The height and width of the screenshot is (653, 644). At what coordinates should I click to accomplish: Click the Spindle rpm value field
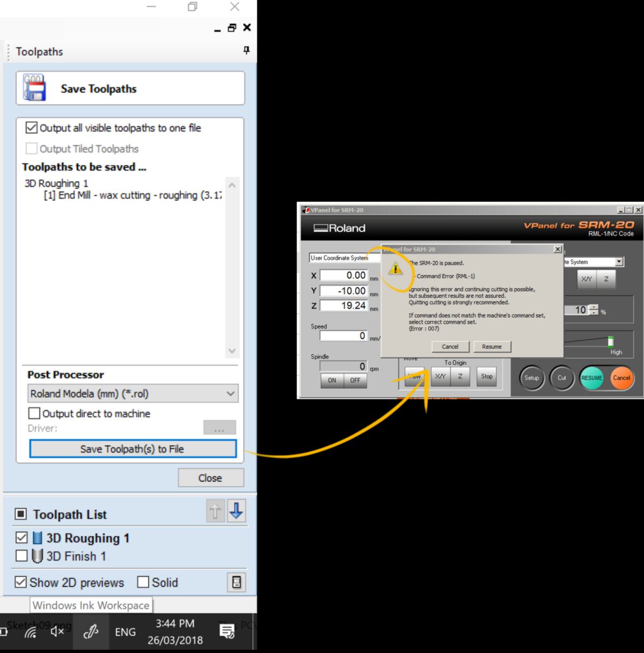[344, 366]
